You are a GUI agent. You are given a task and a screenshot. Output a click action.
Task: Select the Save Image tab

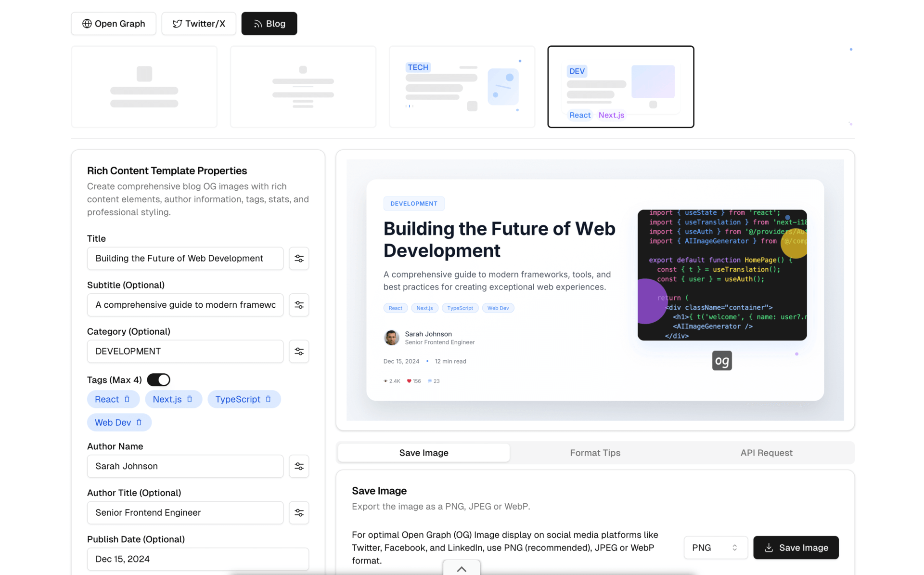424,453
